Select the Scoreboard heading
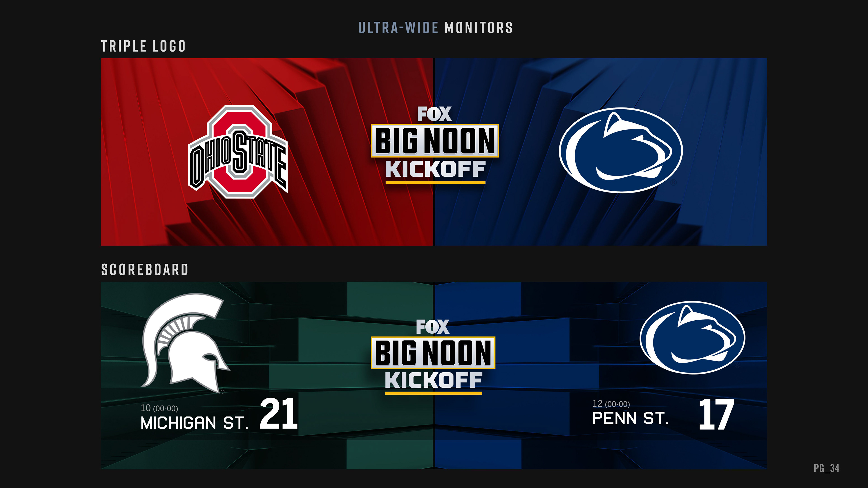Screen dimensions: 868x488 pos(145,270)
